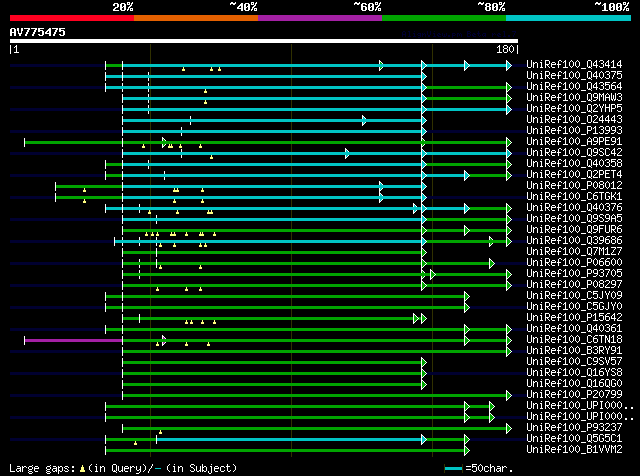Select the UniRef100_Q7M1Z7 label
Screen dimensions: 640x476
(574, 252)
